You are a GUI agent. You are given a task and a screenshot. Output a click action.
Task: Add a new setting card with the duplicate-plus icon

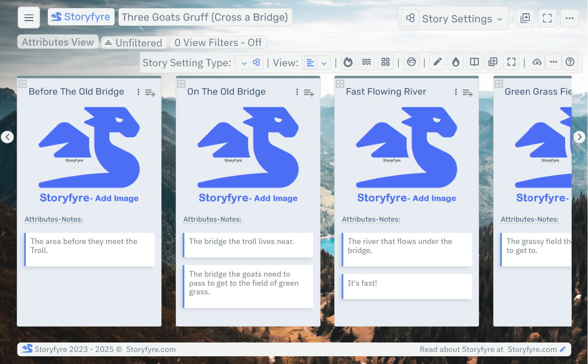tap(493, 62)
